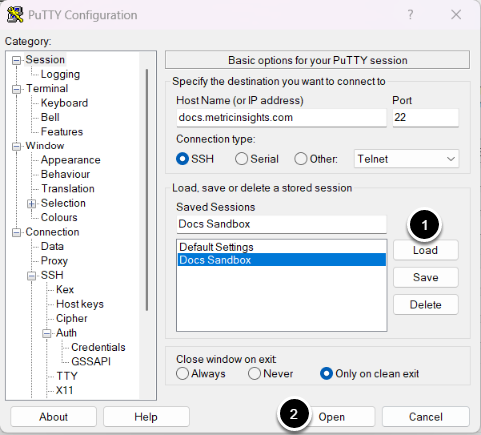Collapse the SSH tree node
Viewport: 481px width, 435px height.
(x=31, y=276)
